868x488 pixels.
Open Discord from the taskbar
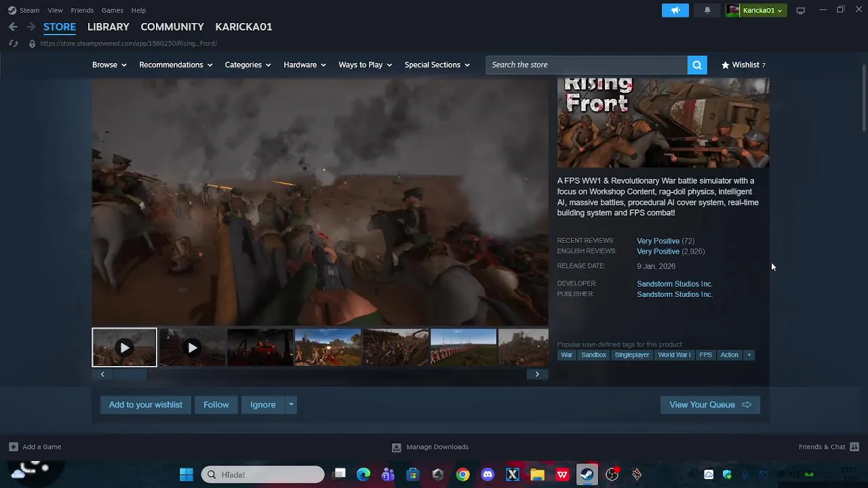(x=488, y=474)
